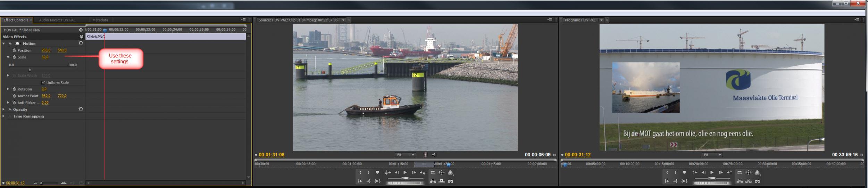The height and width of the screenshot is (188, 868).
Task: Open the Metadata tab
Action: point(100,20)
